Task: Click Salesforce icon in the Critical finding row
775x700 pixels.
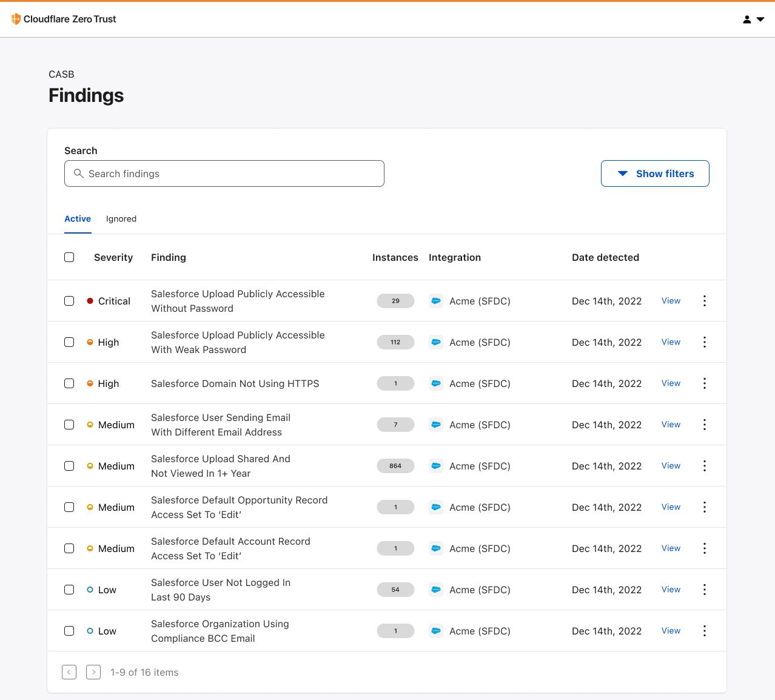Action: click(436, 301)
